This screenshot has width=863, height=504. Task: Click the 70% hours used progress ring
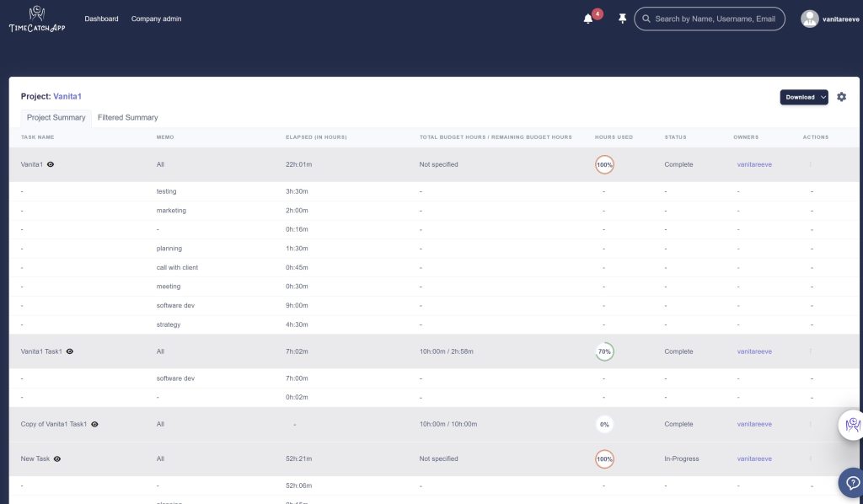point(604,351)
